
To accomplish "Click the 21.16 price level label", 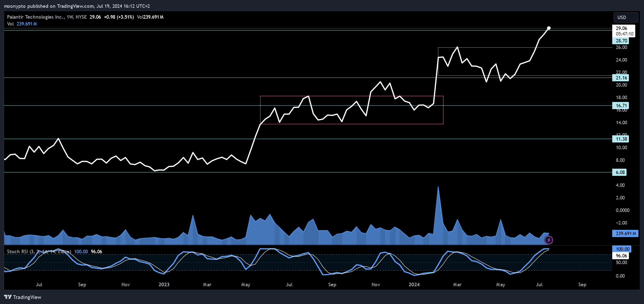I will 621,78.
